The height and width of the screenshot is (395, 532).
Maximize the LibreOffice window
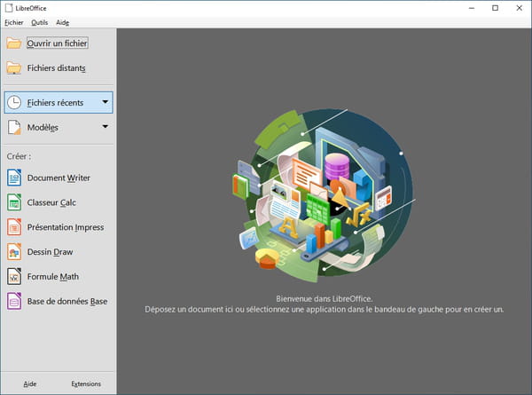[496, 8]
